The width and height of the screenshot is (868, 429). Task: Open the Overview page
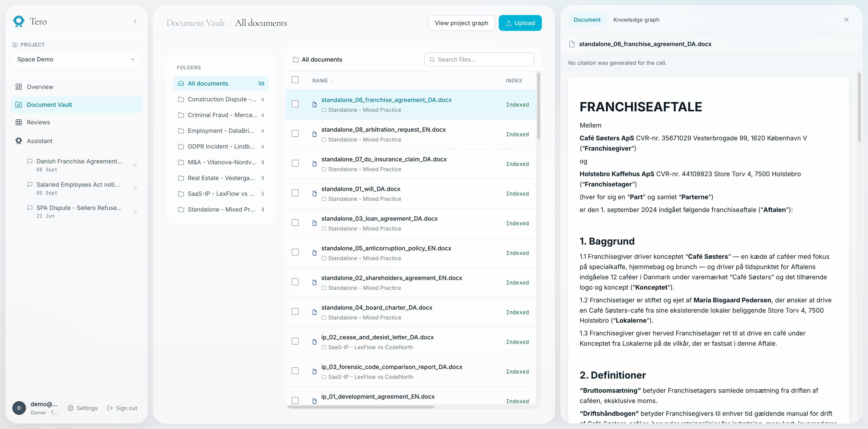click(x=77, y=87)
